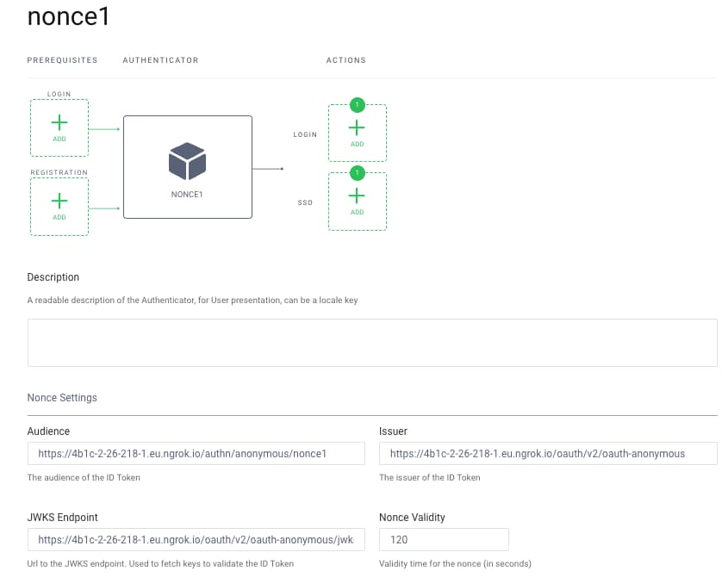Click the plus icon in Registration prerequisites
The height and width of the screenshot is (577, 728).
[x=59, y=201]
